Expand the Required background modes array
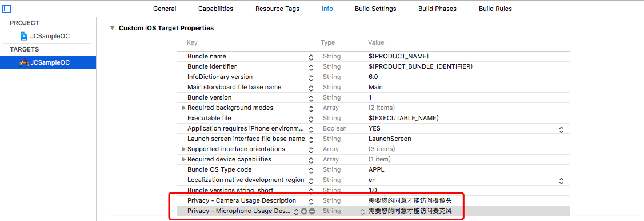Image resolution: width=644 pixels, height=221 pixels. pyautogui.click(x=183, y=108)
